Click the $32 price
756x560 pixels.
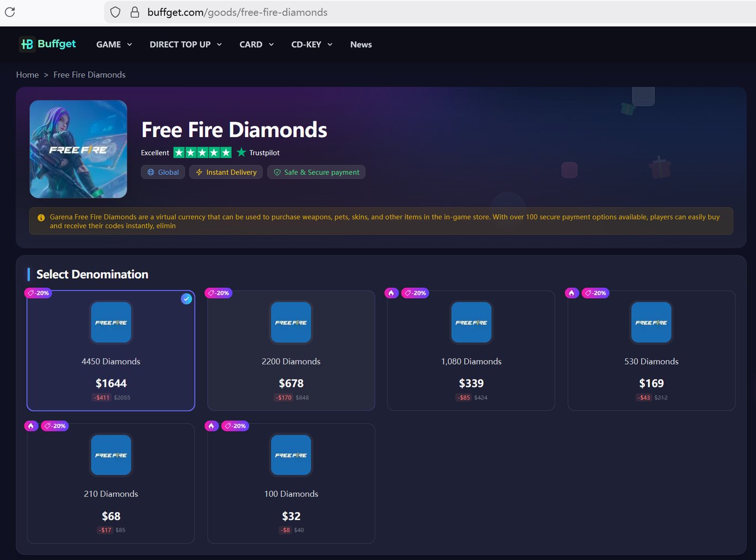point(291,516)
